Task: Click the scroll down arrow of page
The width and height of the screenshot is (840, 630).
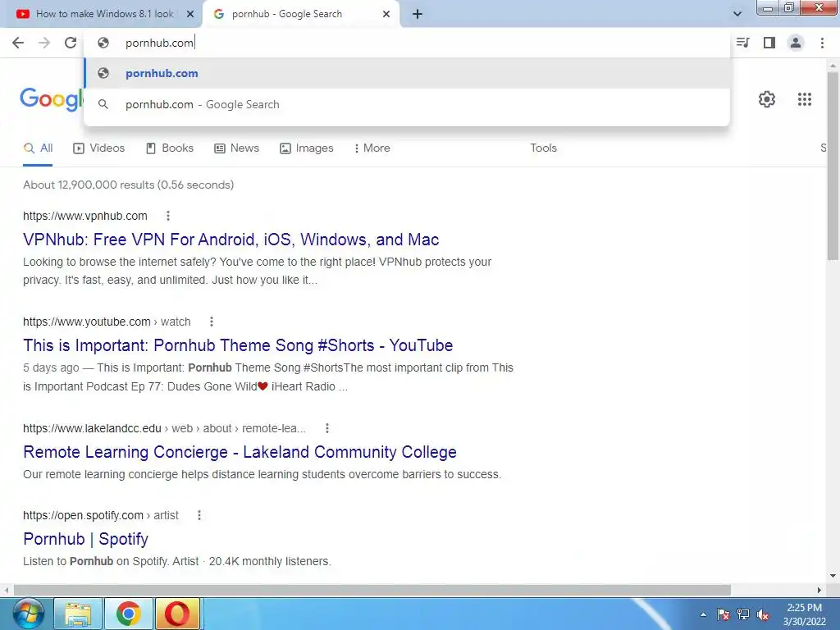Action: pyautogui.click(x=833, y=577)
